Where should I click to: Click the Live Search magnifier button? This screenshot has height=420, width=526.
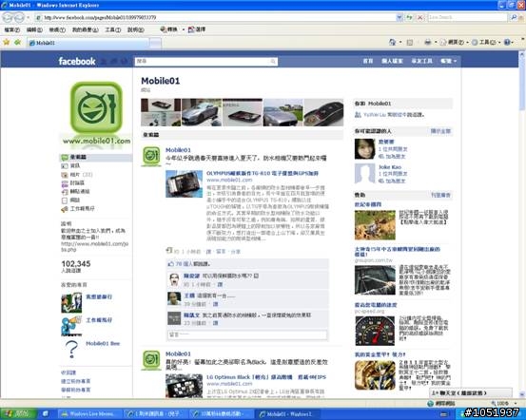point(514,17)
